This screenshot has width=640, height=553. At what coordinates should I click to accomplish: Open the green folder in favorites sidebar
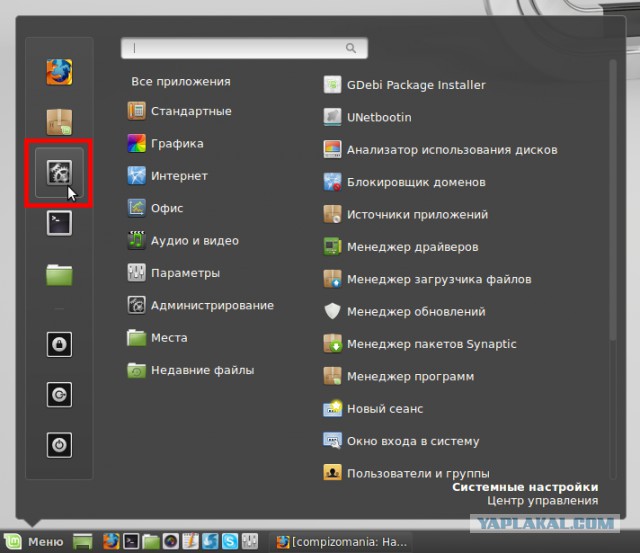[x=59, y=275]
